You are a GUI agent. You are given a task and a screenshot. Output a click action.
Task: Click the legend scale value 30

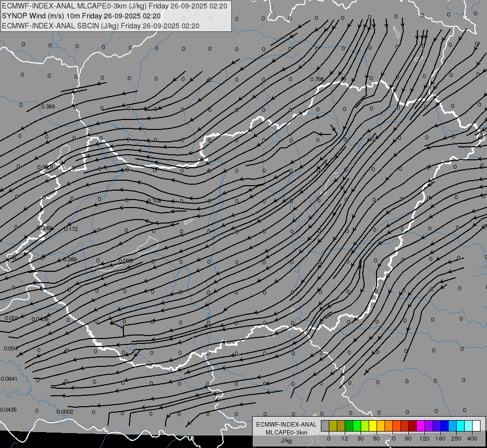coord(361,439)
